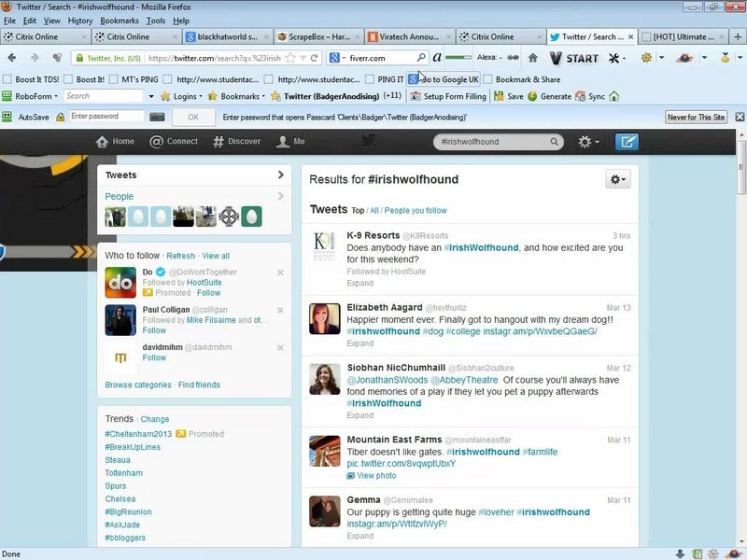Viewport: 747px width, 560px height.
Task: Open RoboForm search dropdown arrow
Action: [x=151, y=96]
